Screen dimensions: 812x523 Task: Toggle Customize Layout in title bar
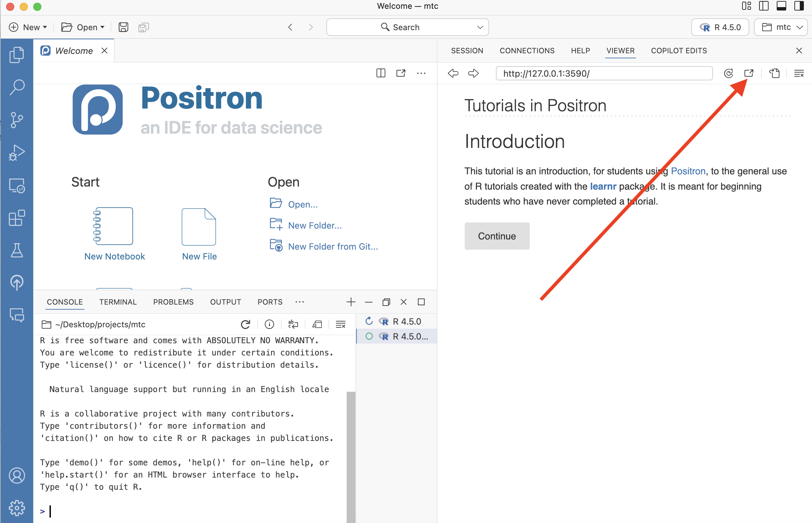pos(746,6)
